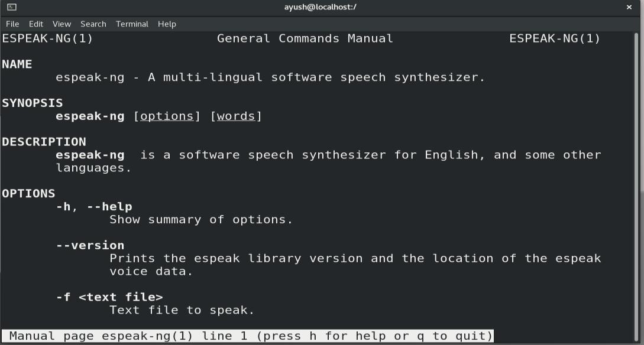The width and height of the screenshot is (644, 345).
Task: Open the Help menu
Action: [167, 24]
